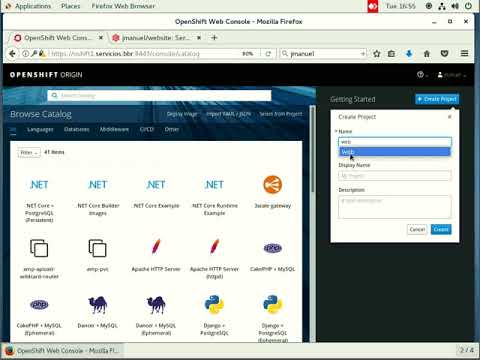Focus the Search Catalog field
The height and width of the screenshot is (360, 480).
tap(159, 96)
